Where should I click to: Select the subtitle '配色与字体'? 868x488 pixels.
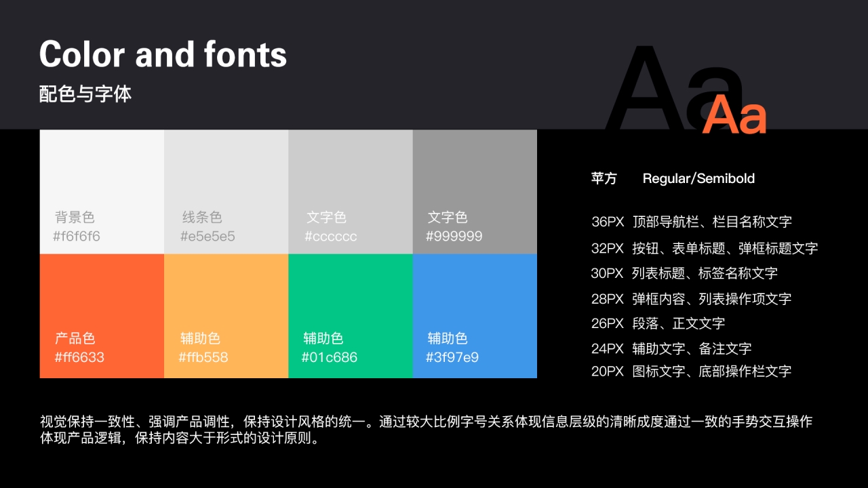[85, 94]
